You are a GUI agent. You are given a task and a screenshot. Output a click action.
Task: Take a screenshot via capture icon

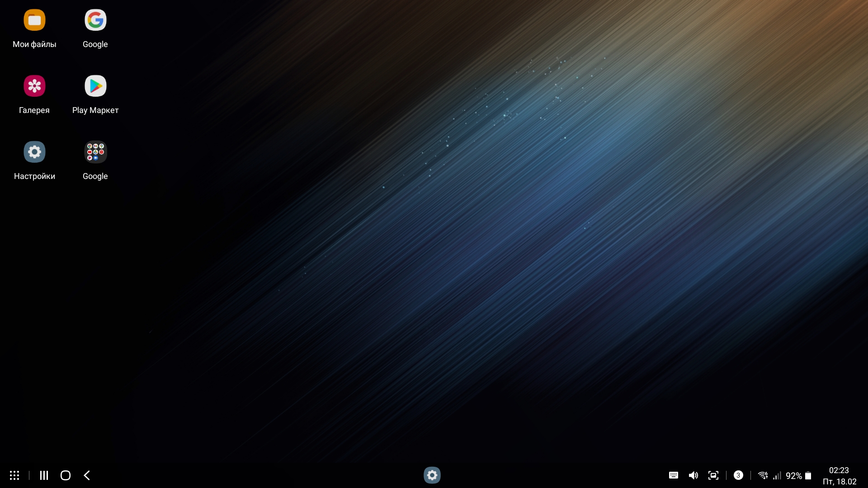point(713,475)
